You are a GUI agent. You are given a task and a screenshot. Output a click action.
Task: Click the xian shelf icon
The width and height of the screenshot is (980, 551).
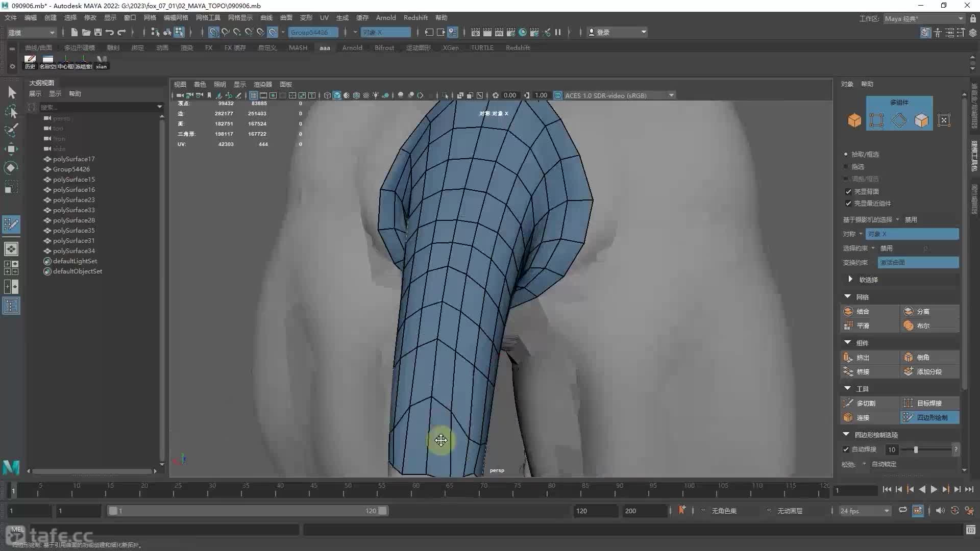[102, 62]
